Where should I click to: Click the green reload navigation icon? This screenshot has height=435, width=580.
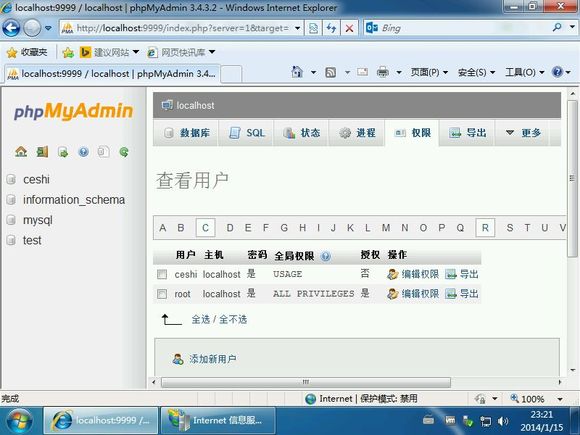point(124,152)
